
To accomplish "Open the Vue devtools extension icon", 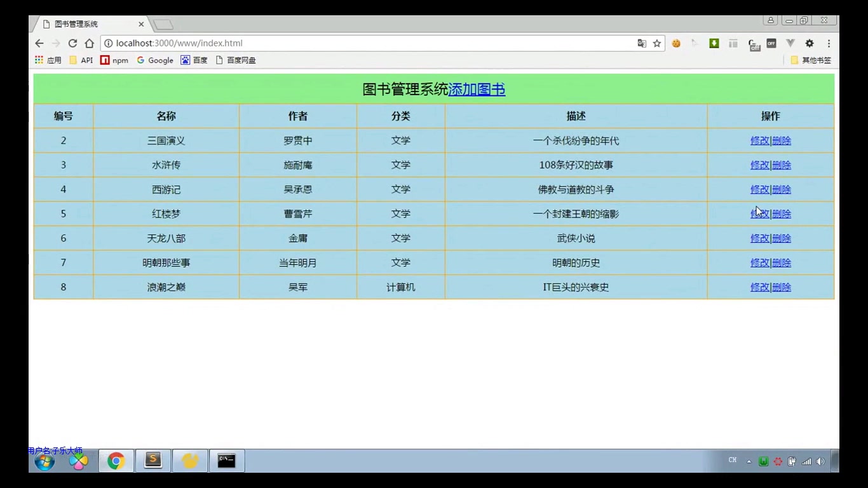I will coord(790,43).
